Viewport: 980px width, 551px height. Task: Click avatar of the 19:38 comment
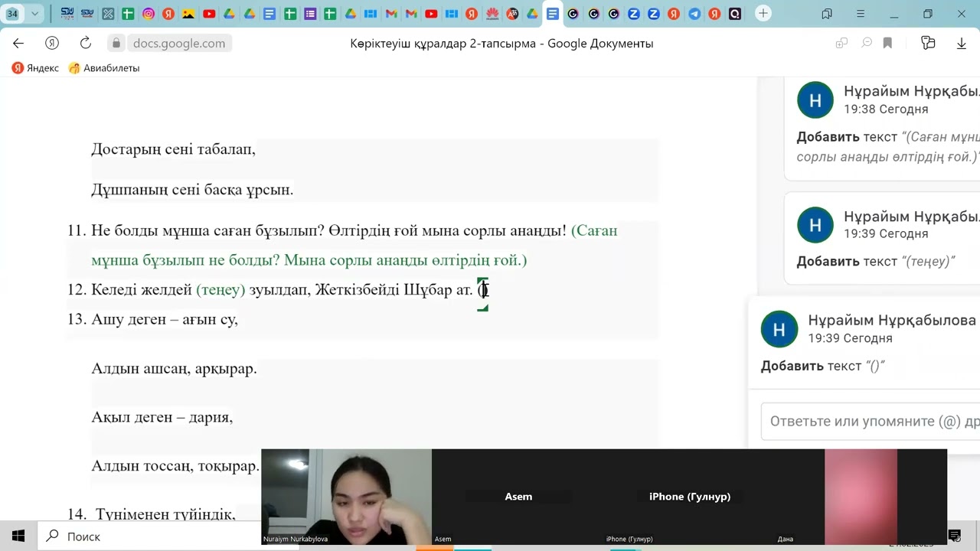(815, 100)
